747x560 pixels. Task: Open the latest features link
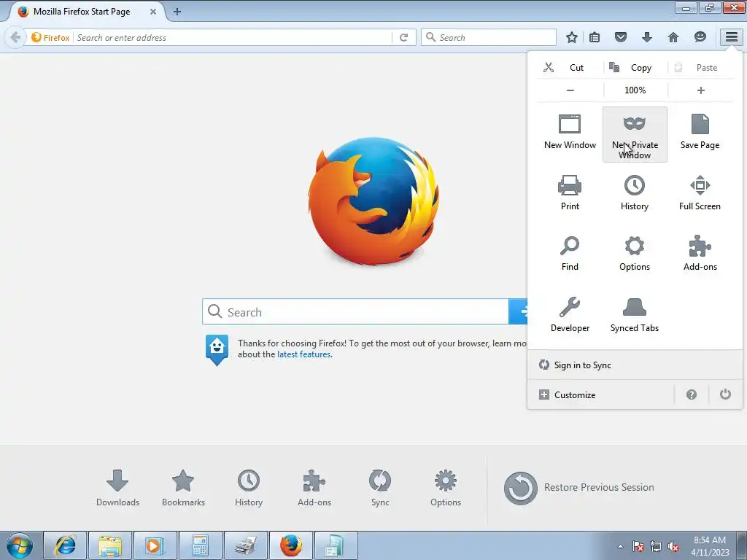(x=304, y=354)
